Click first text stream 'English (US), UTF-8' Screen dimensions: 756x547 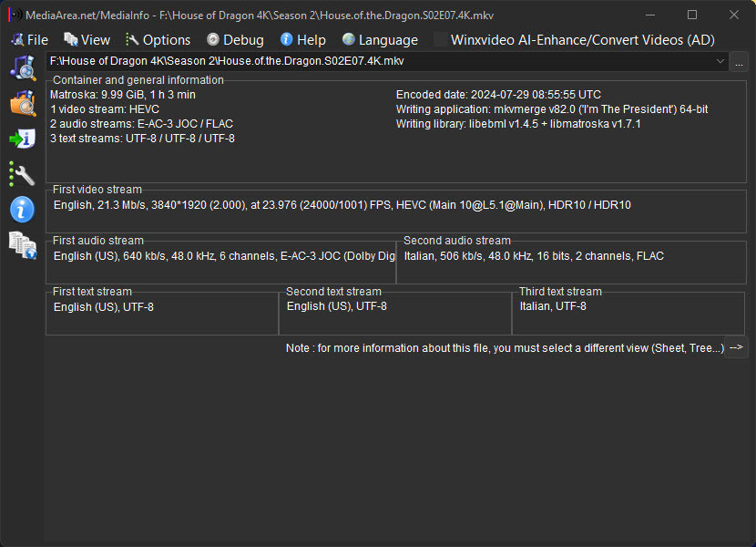pos(104,307)
